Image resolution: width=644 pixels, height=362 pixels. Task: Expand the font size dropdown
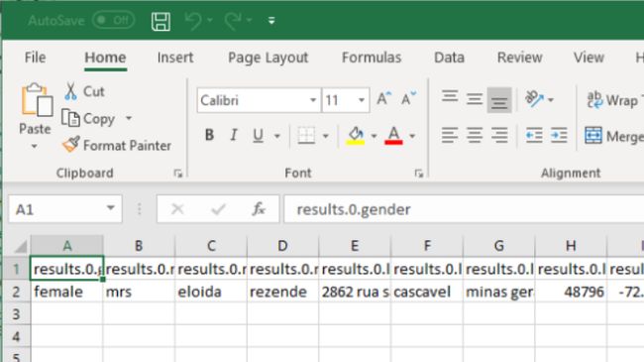point(362,100)
